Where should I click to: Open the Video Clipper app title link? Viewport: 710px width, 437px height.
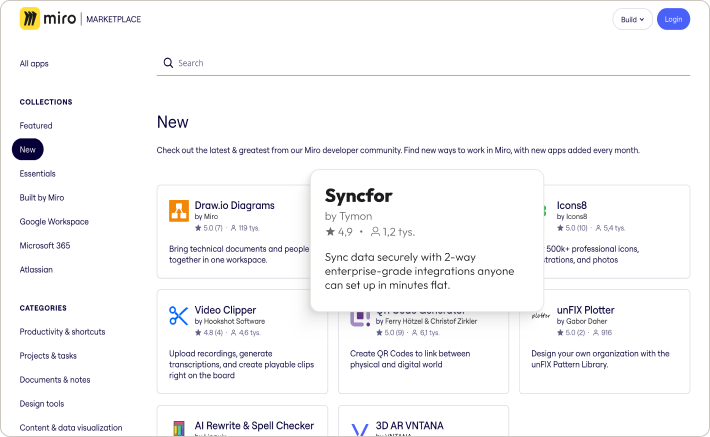[225, 310]
